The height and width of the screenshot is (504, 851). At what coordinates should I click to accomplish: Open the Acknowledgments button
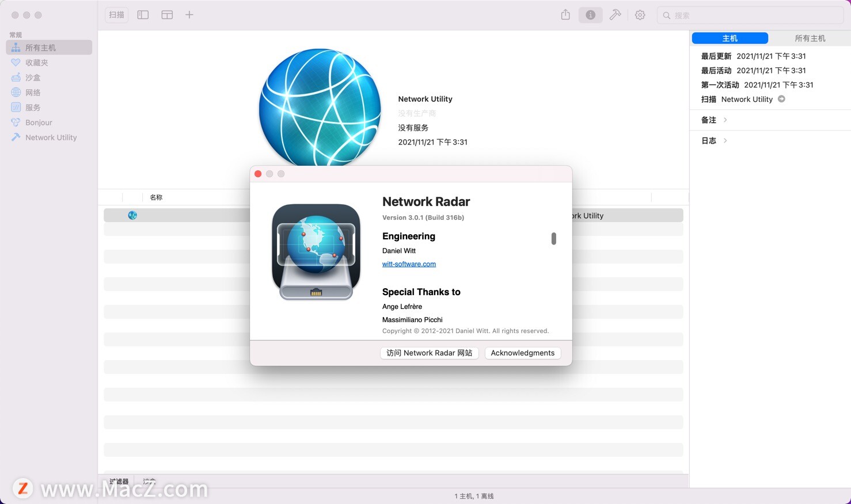pos(523,353)
